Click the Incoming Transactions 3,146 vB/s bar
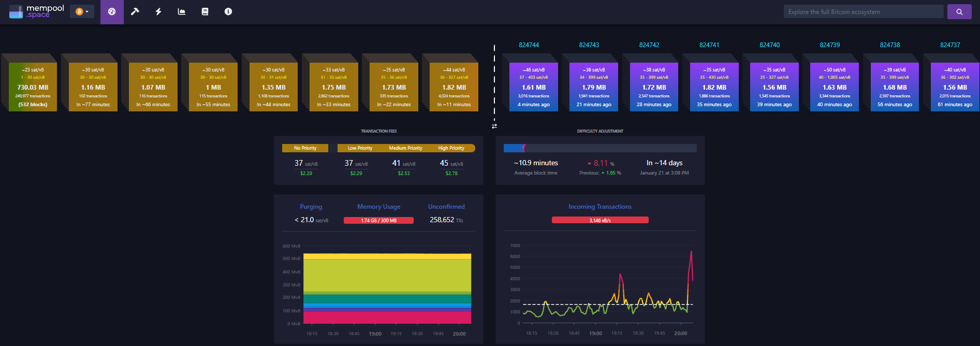Viewport: 980px width, 346px height. point(600,221)
